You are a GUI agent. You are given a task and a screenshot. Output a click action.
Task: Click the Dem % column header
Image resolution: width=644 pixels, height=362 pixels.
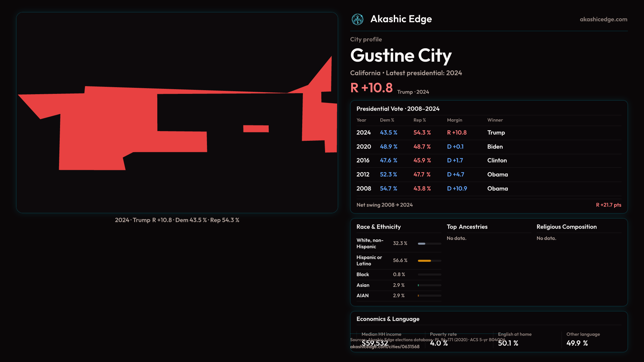click(387, 120)
